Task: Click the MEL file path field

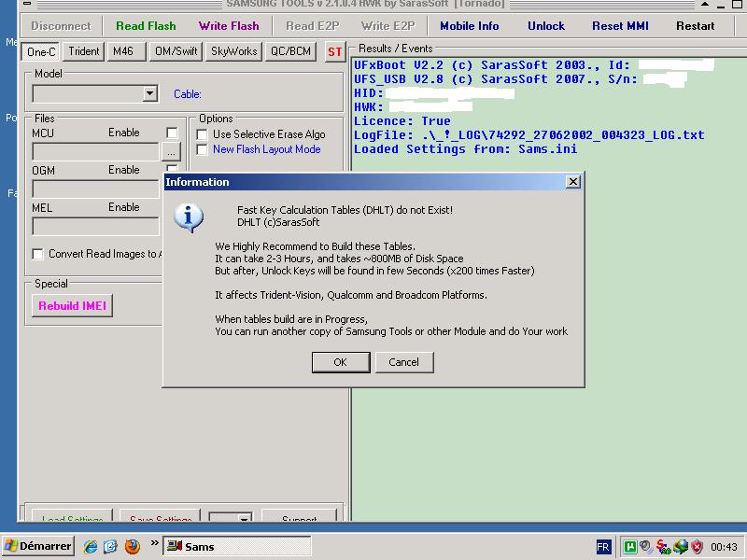Action: [95, 226]
